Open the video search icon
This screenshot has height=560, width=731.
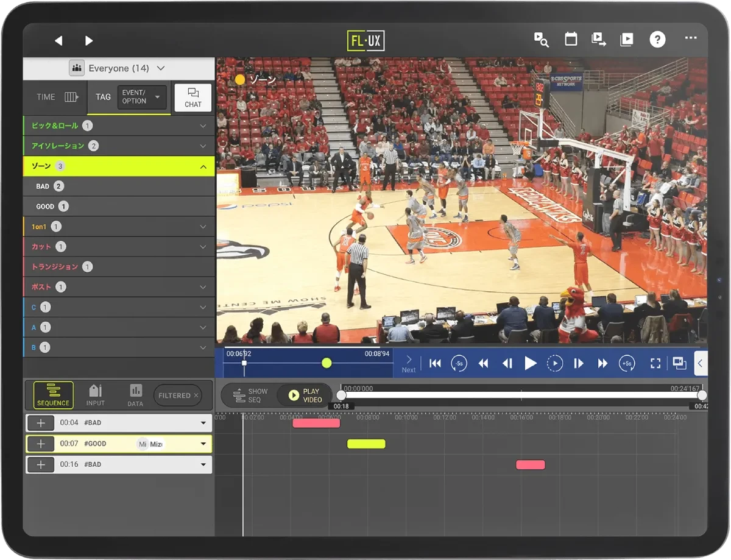tap(541, 40)
